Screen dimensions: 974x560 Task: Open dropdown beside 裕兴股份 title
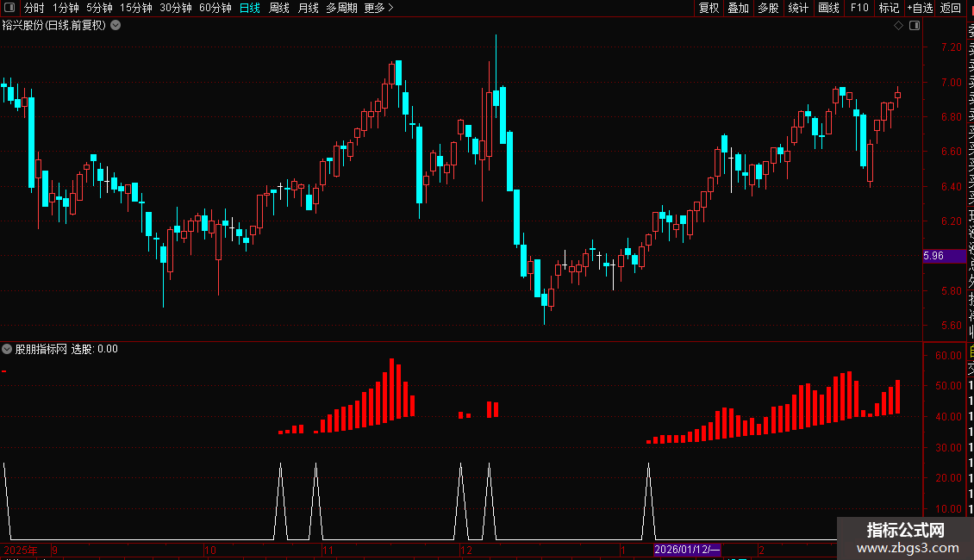(x=116, y=26)
